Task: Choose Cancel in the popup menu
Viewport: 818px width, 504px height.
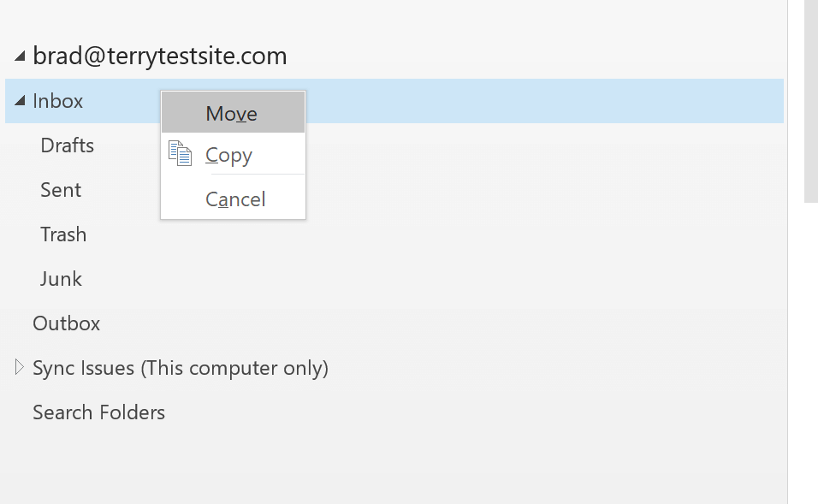Action: point(235,199)
